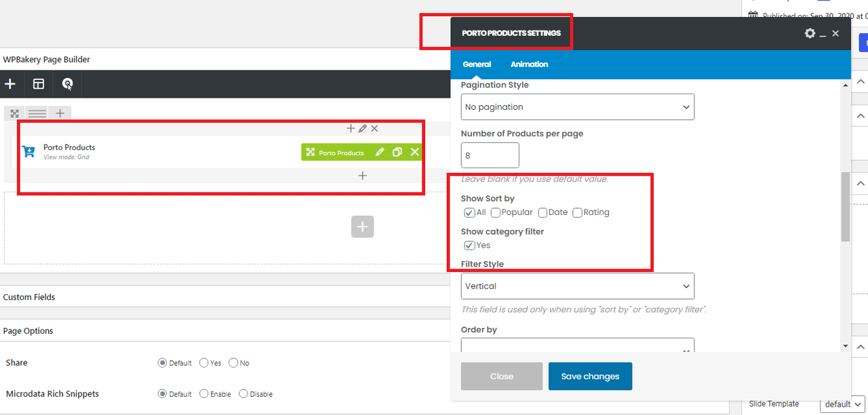Toggle the Show category filter 'Yes' checkbox
The image size is (868, 415).
pyautogui.click(x=469, y=245)
